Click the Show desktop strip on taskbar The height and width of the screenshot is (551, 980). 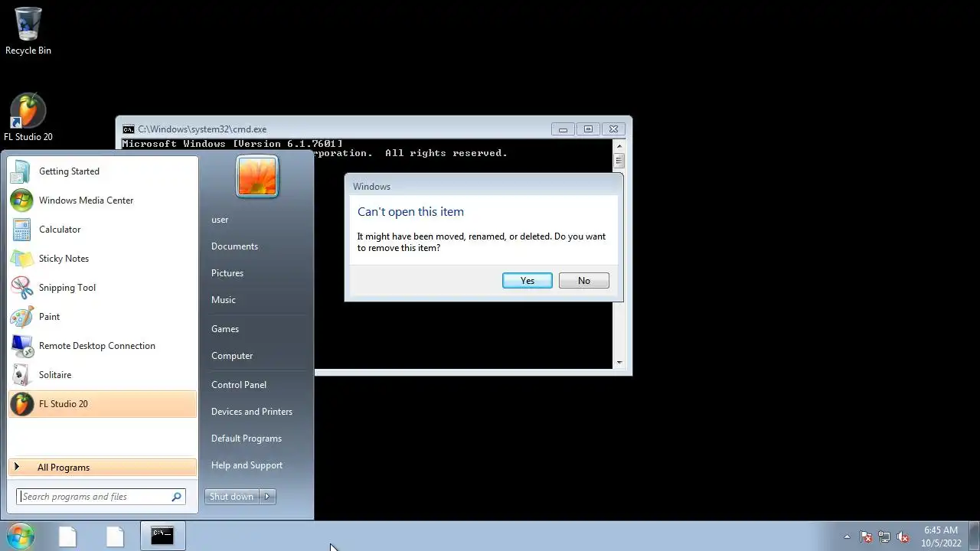(x=974, y=536)
